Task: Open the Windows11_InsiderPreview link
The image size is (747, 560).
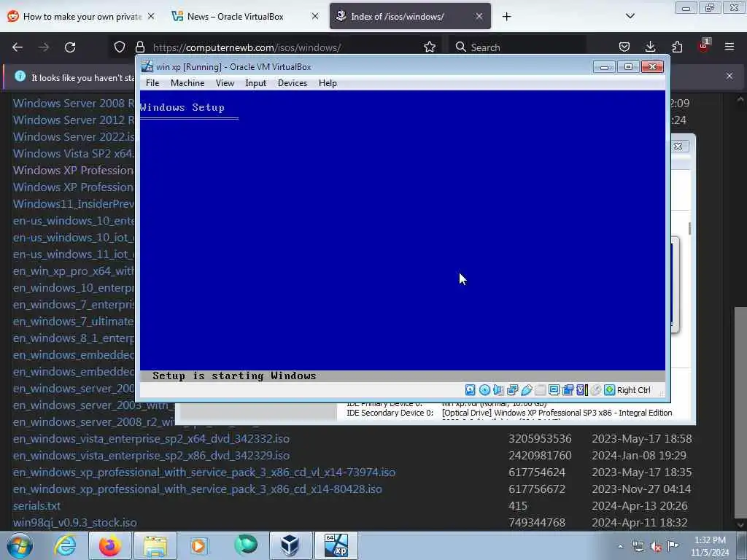Action: pyautogui.click(x=74, y=204)
